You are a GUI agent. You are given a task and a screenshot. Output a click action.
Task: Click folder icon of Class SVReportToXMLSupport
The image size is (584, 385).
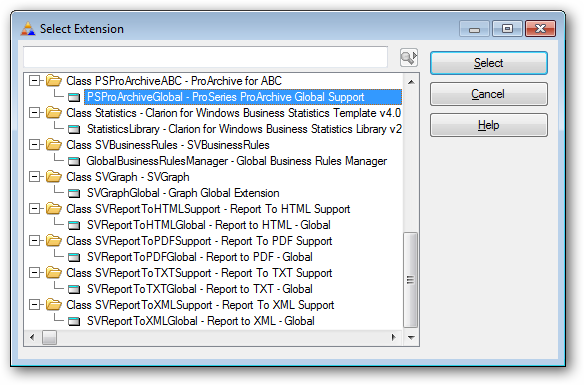point(54,305)
